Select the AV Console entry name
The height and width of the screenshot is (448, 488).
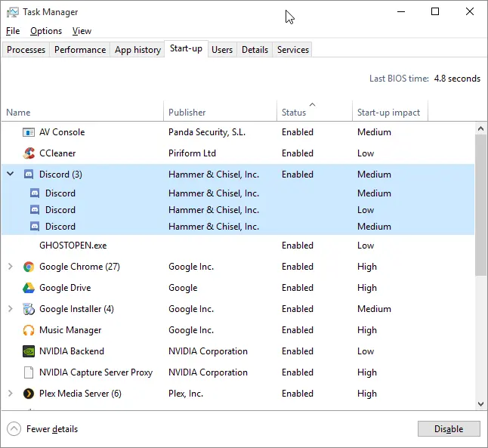62,132
